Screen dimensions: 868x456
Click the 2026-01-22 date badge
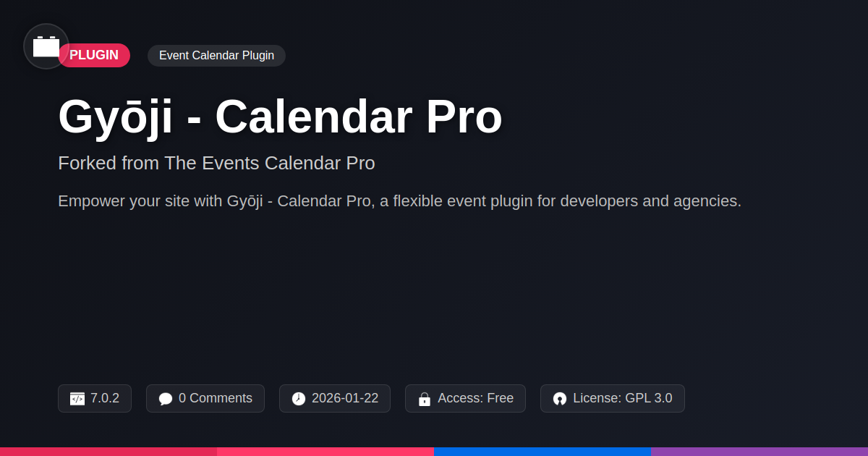click(335, 399)
